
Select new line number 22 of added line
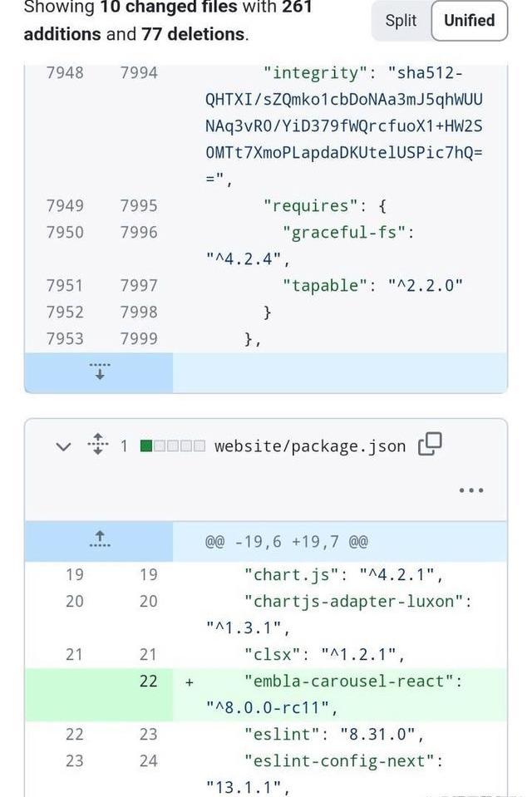pyautogui.click(x=148, y=681)
